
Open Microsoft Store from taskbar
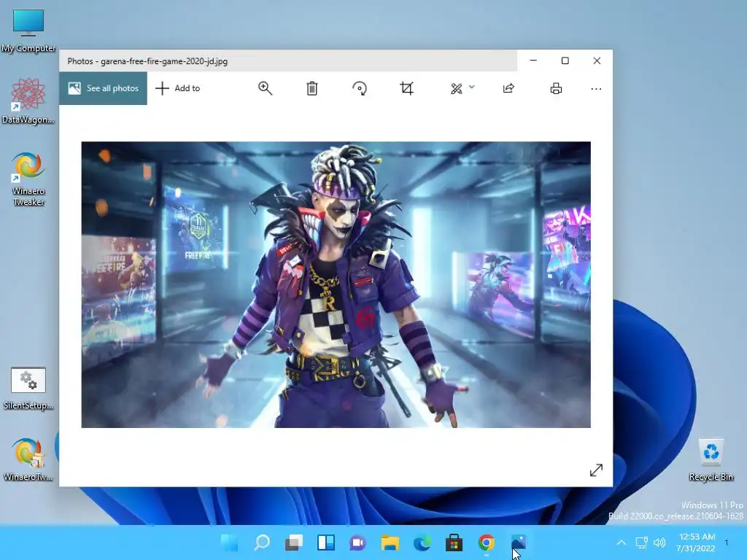pyautogui.click(x=454, y=542)
